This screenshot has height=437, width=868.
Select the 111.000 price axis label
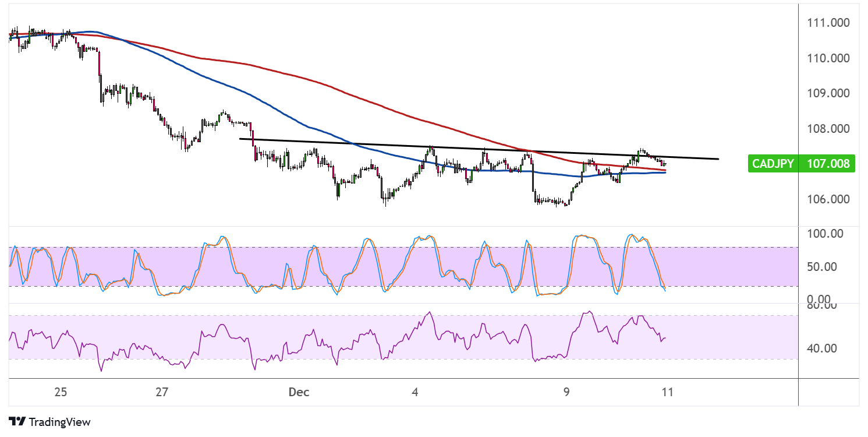[x=830, y=23]
